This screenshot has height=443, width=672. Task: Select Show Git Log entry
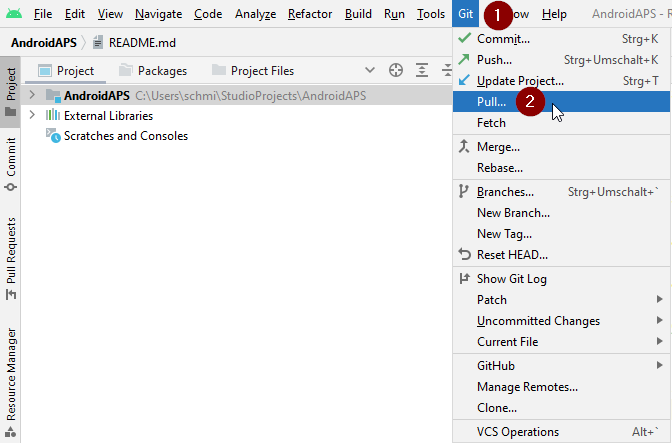(x=561, y=279)
